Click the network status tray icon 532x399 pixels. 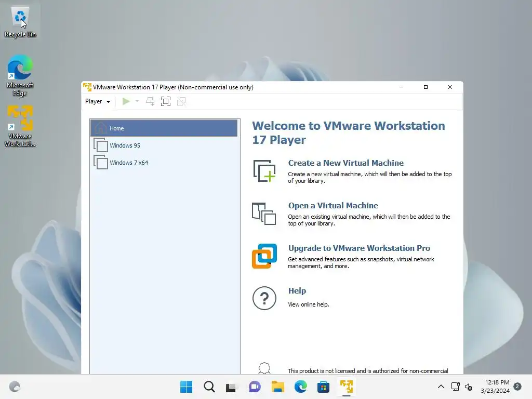point(455,387)
